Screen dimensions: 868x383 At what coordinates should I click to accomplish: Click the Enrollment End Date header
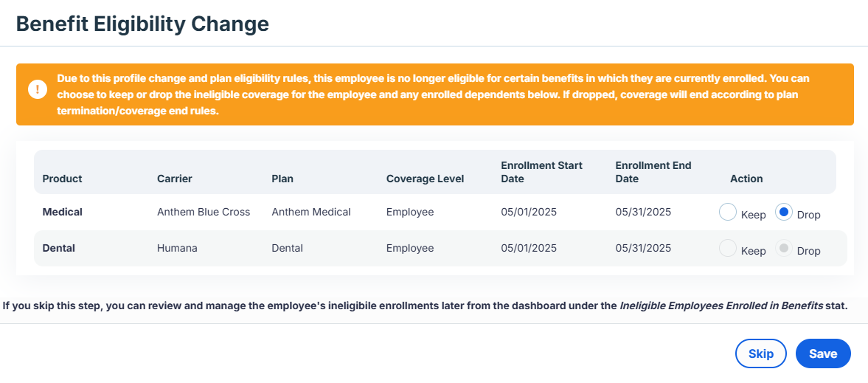[653, 172]
